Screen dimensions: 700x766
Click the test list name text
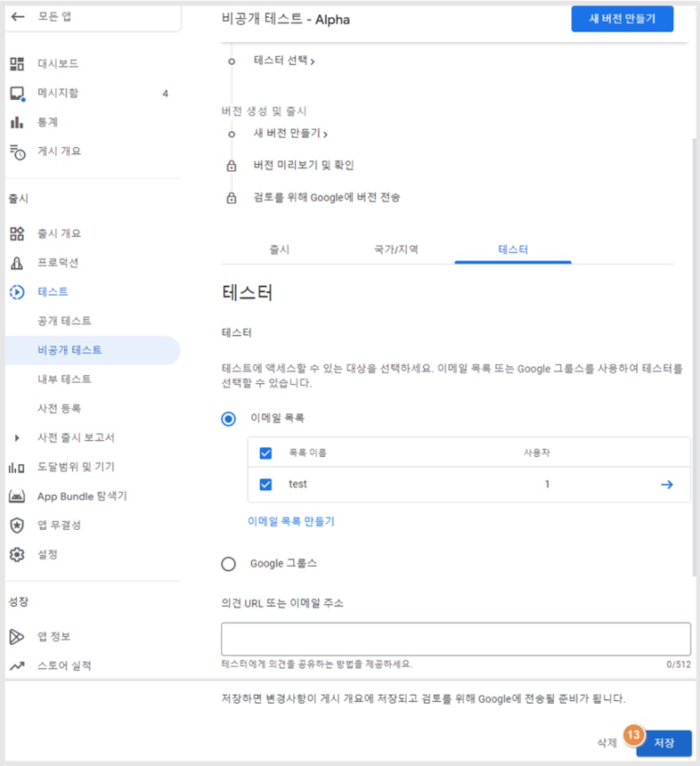coord(297,484)
